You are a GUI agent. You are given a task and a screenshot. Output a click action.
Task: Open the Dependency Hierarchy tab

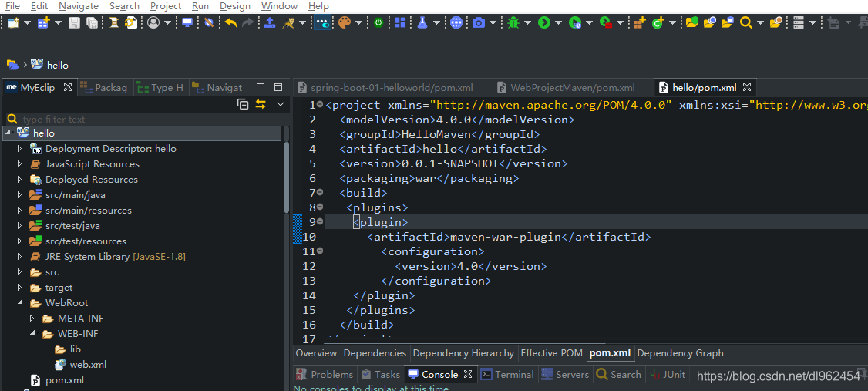[463, 352]
